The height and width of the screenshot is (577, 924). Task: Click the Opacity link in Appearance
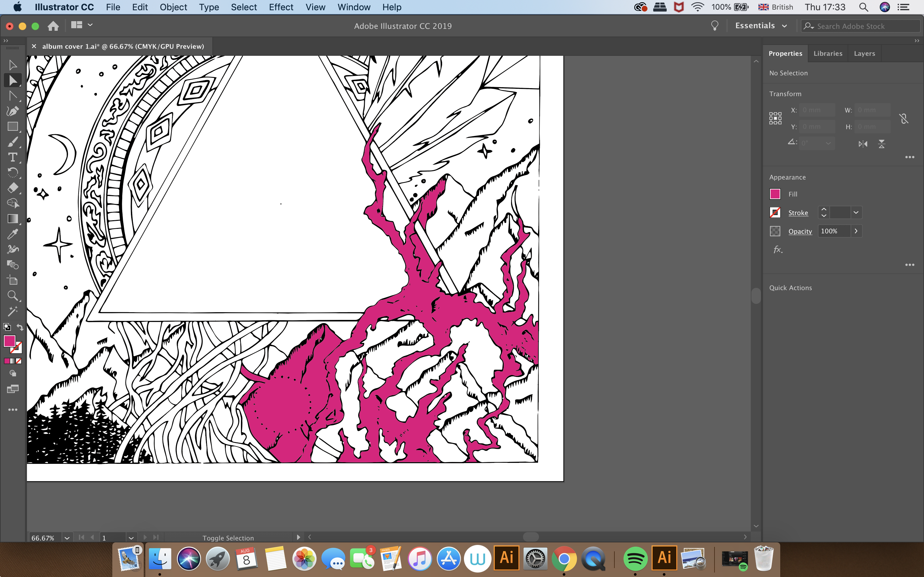(x=800, y=231)
